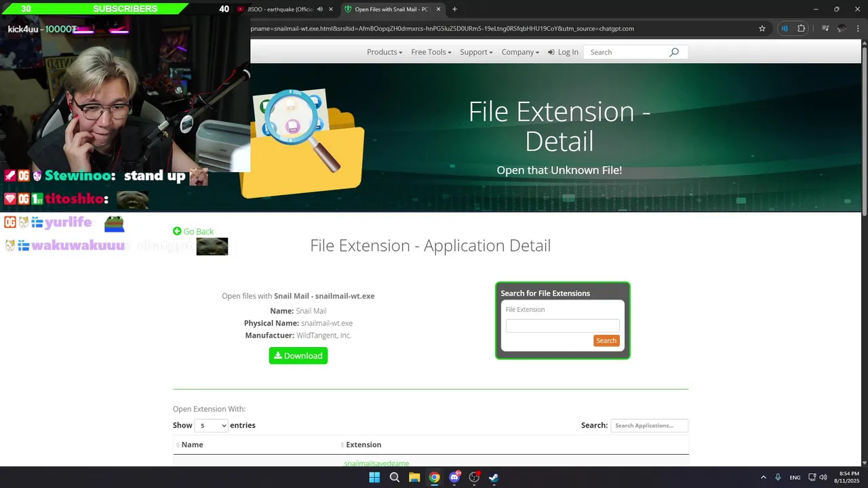Click the 'WildTangent, Inc.' manufacturer text
Image resolution: width=868 pixels, height=488 pixels.
click(x=324, y=335)
